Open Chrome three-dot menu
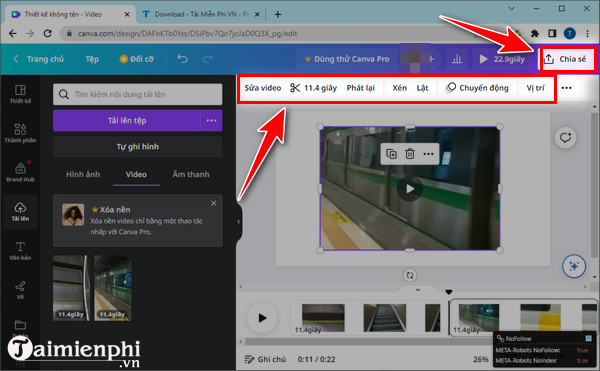600x371 pixels. point(587,34)
